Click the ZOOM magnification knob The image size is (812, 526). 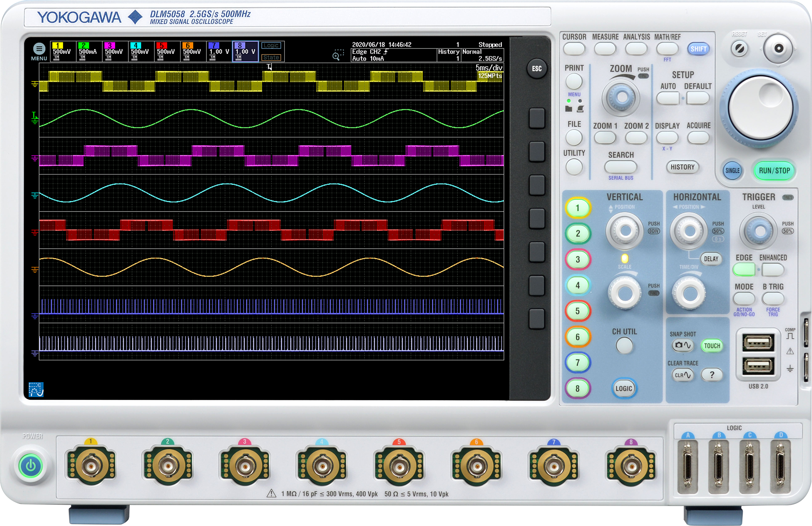point(621,97)
